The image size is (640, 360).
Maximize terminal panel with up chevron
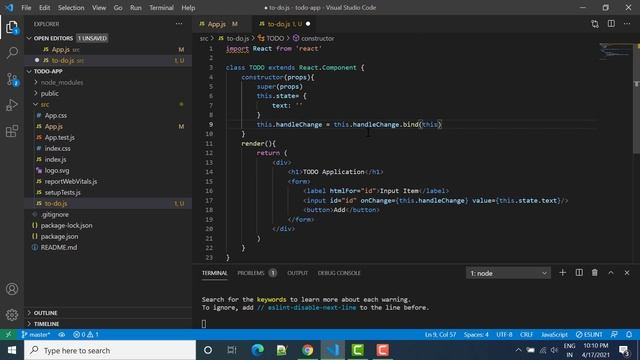click(611, 273)
